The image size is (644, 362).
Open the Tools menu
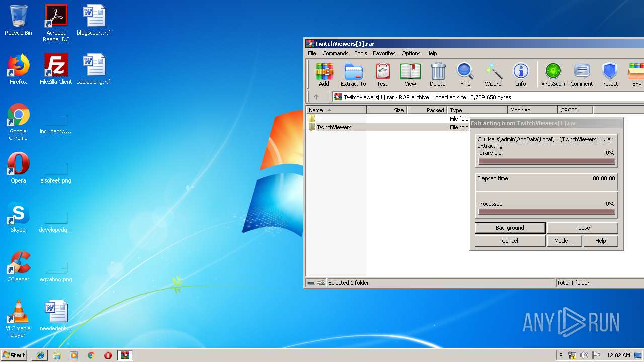[x=360, y=53]
